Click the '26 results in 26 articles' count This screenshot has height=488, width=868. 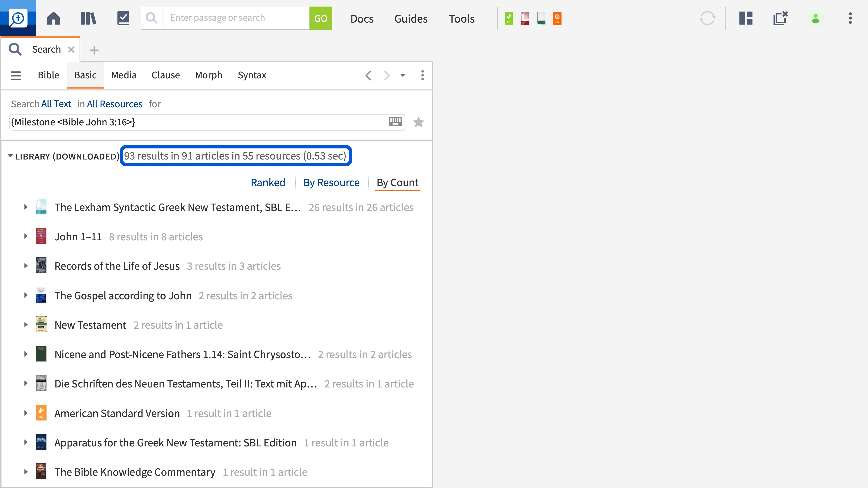coord(361,207)
